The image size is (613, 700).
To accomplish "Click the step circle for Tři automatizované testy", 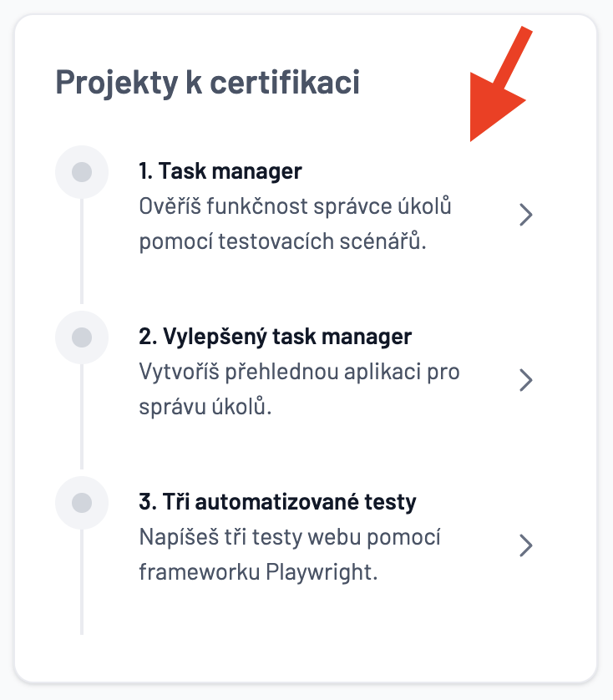I will (81, 503).
